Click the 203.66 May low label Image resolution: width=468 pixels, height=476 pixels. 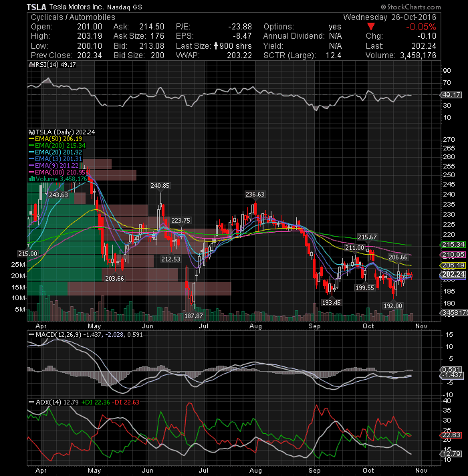(114, 278)
